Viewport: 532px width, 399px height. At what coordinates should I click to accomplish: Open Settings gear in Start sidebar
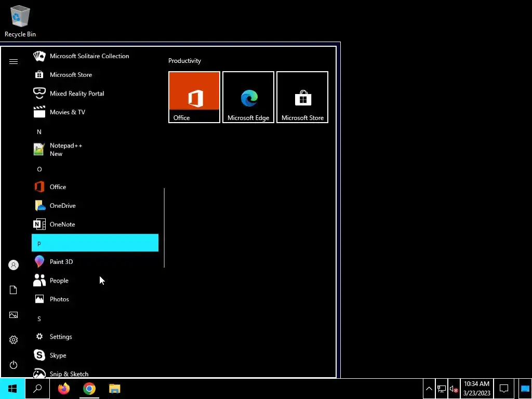[x=13, y=340]
